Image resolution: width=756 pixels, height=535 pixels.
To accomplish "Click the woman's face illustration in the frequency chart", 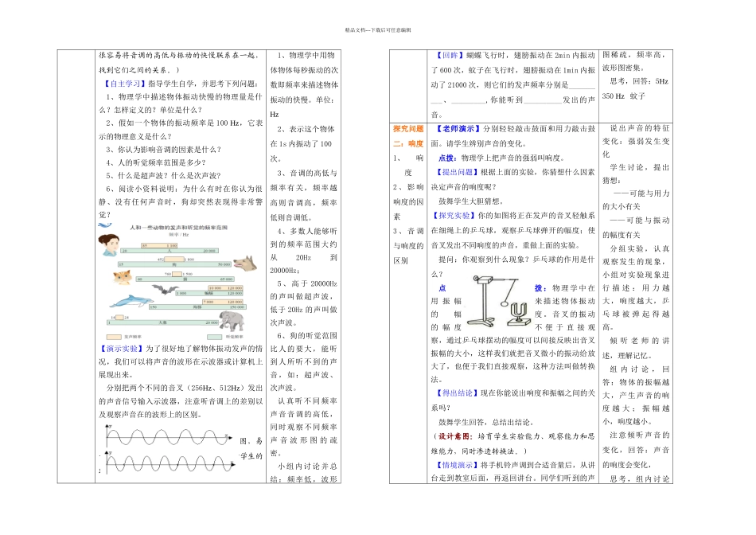I will (108, 244).
